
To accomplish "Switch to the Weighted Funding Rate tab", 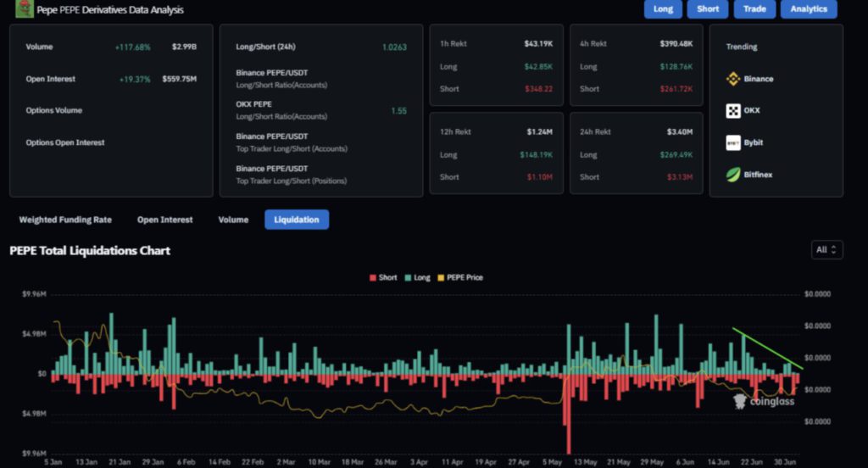I will coord(65,220).
